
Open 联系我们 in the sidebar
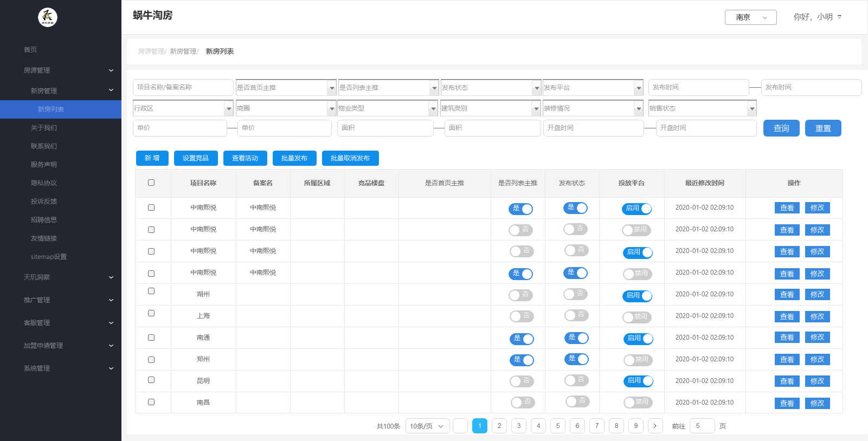pyautogui.click(x=44, y=146)
